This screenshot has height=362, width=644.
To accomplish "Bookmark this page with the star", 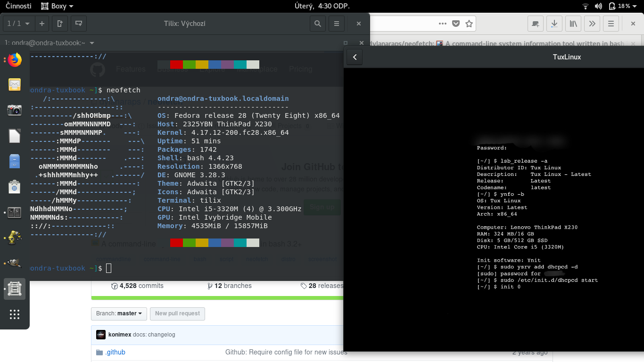I will [x=469, y=24].
